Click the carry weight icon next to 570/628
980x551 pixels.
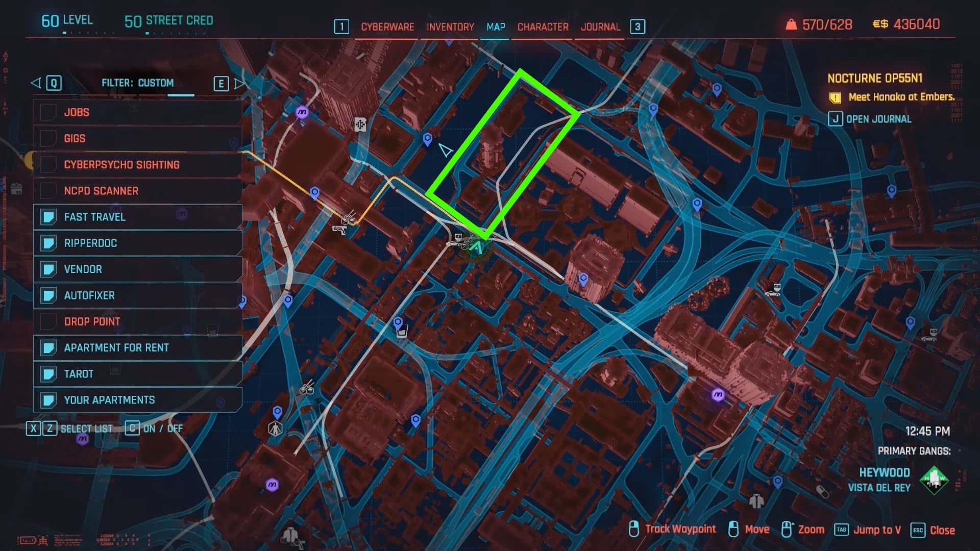coord(791,24)
